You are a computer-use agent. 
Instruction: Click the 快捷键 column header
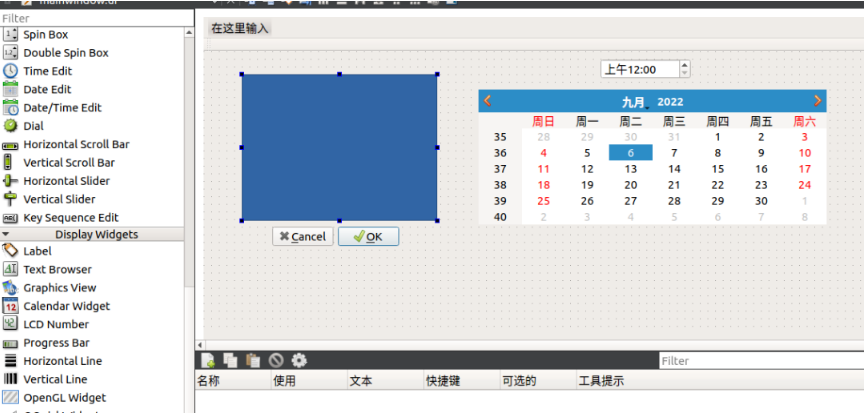[x=462, y=381]
